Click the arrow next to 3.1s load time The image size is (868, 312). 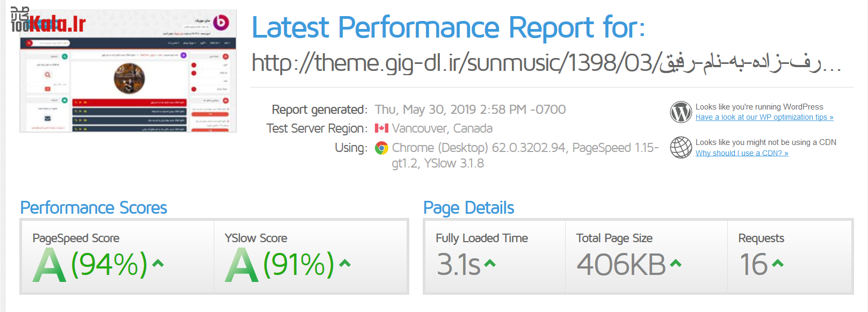(489, 263)
